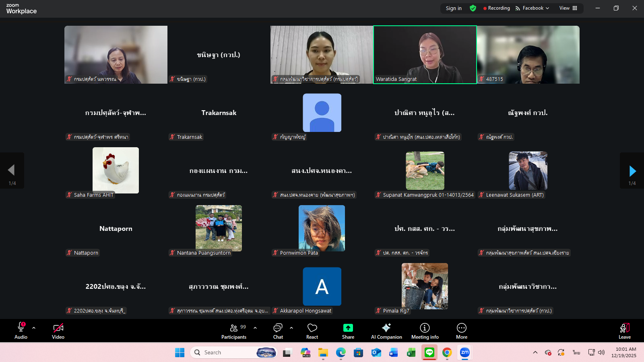This screenshot has height=362, width=644.
Task: Click the green encryption shield icon
Action: pyautogui.click(x=473, y=8)
